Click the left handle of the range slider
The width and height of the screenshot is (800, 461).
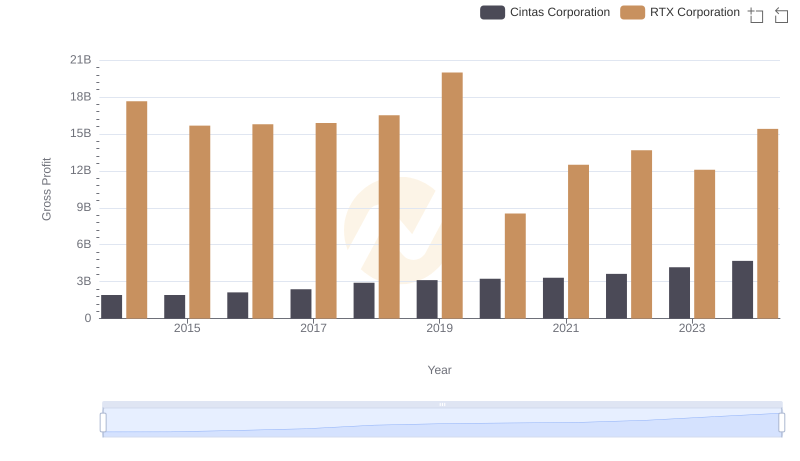[x=103, y=423]
